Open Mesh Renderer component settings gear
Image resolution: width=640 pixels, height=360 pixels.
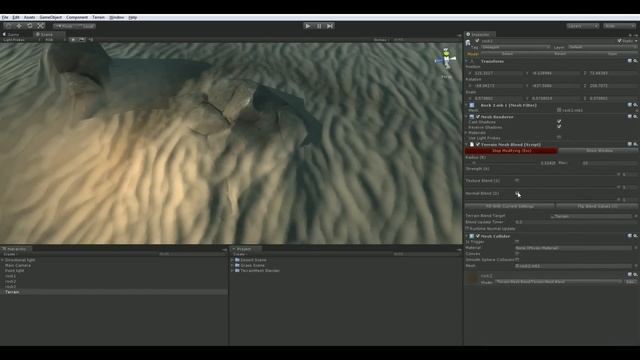(636, 117)
